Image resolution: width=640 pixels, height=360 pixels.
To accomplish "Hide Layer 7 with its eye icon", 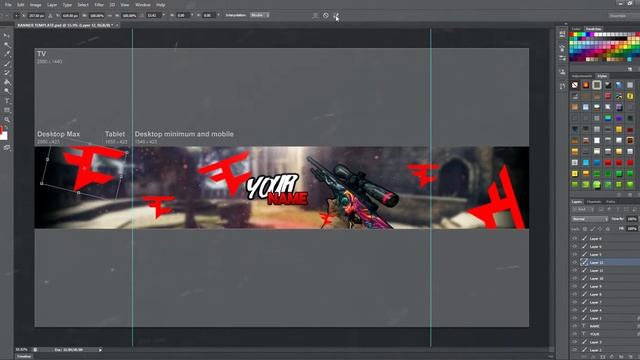I will coord(575,302).
